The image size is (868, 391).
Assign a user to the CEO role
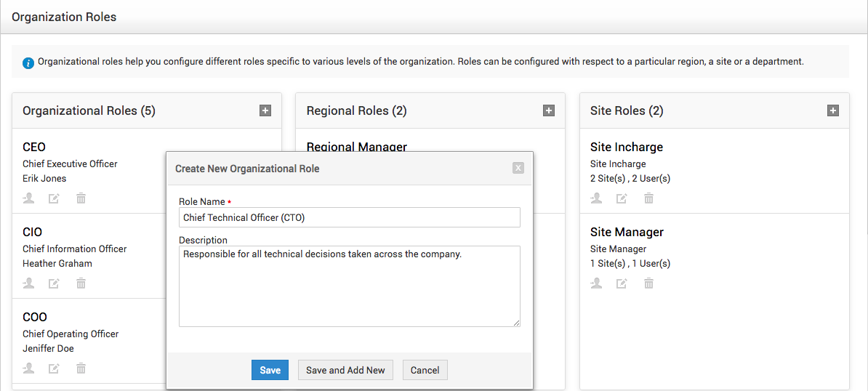(29, 198)
